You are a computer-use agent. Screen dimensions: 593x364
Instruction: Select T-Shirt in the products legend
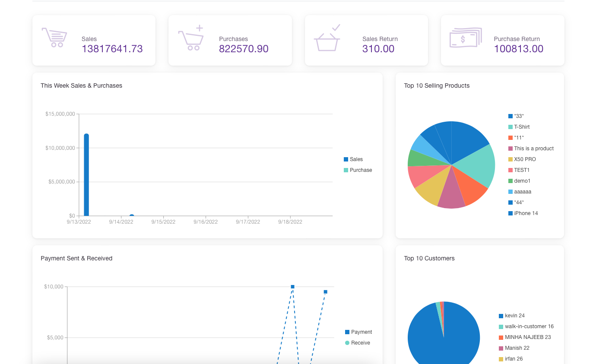[521, 127]
